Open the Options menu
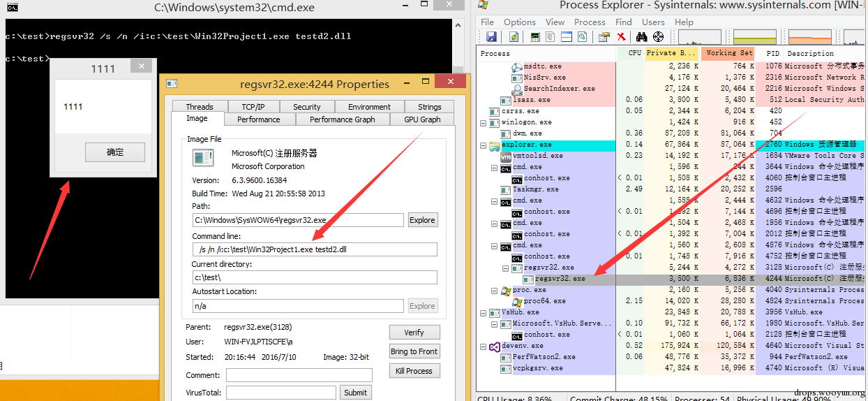The image size is (868, 401). (x=519, y=22)
